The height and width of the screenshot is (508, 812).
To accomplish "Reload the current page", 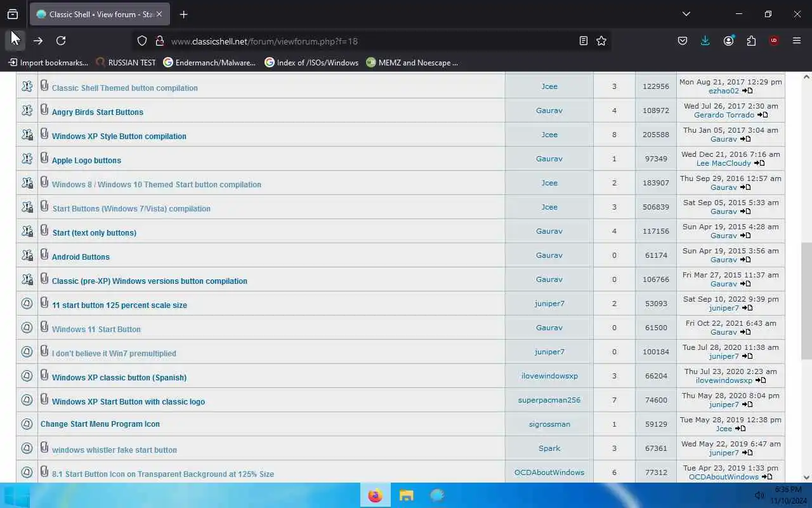I will point(61,41).
